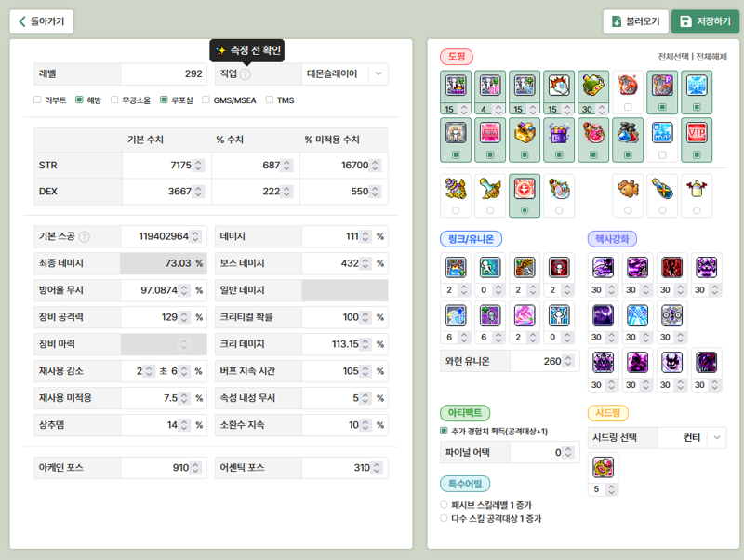744x560 pixels.
Task: Click the pink heart potion doping icon
Action: [593, 133]
